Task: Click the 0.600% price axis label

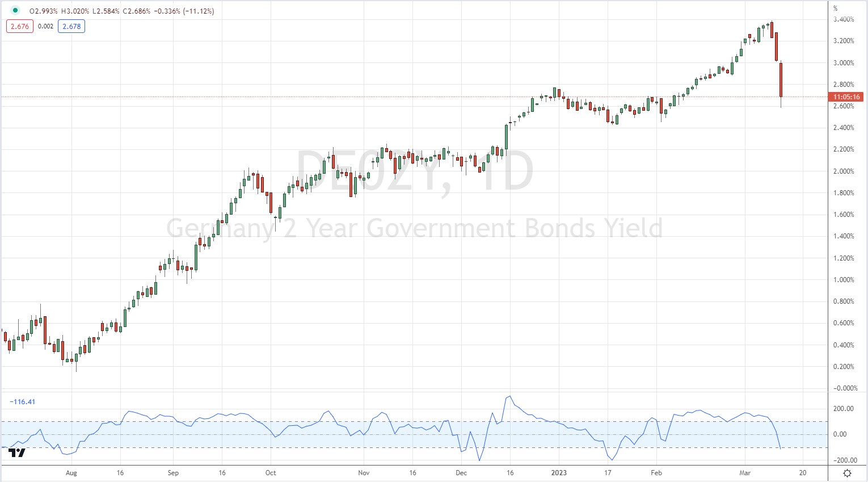Action: tap(844, 323)
